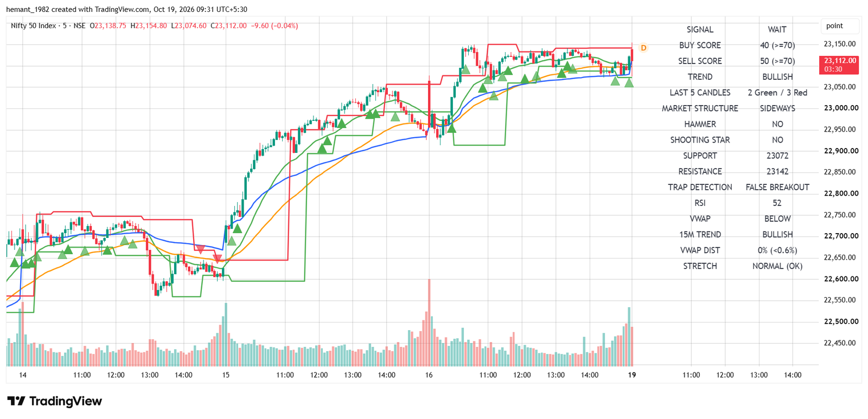The height and width of the screenshot is (419, 868).
Task: Click the 22,800.00 price scale label
Action: tap(841, 193)
